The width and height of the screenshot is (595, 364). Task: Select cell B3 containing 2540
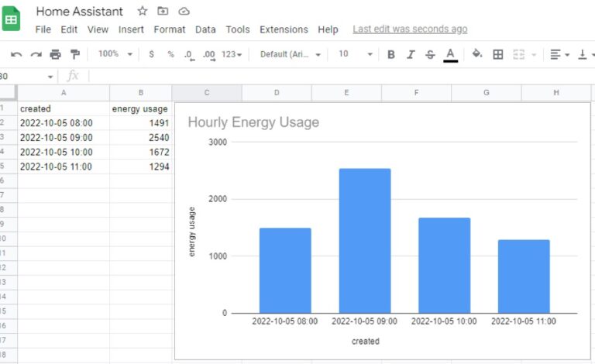(x=140, y=138)
